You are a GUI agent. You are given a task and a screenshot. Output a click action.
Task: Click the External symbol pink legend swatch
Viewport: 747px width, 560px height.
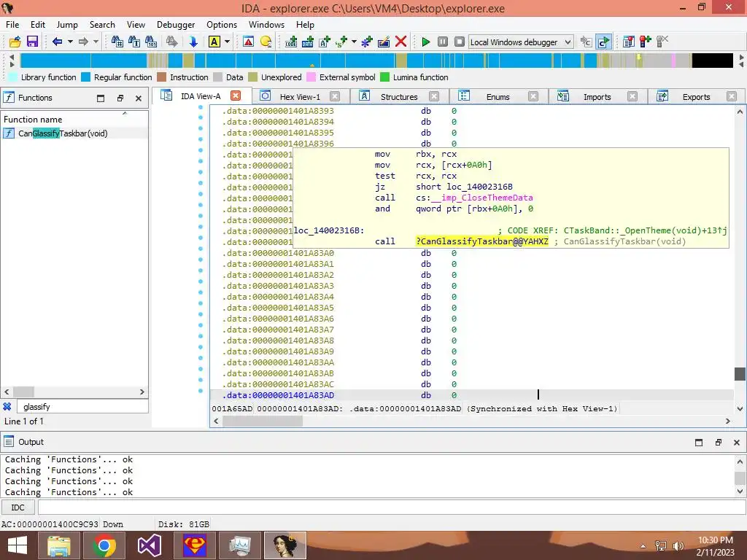point(311,77)
